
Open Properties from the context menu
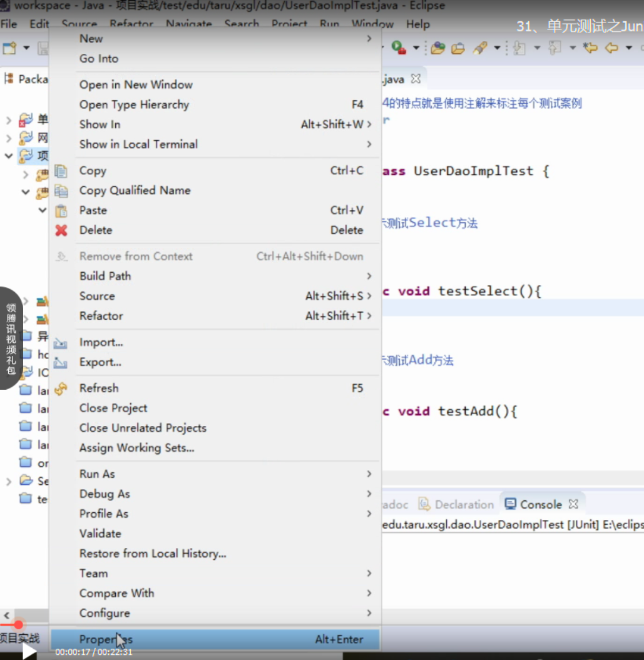215,639
